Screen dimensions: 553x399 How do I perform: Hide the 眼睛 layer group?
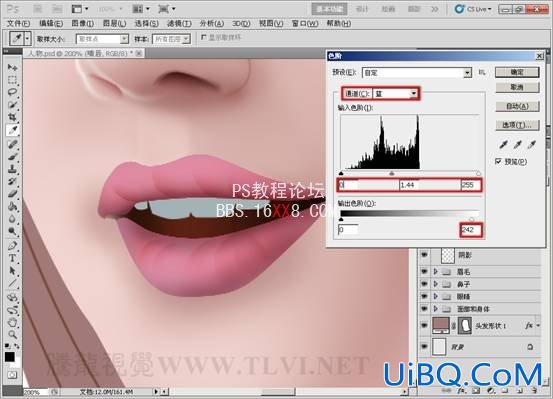click(424, 296)
